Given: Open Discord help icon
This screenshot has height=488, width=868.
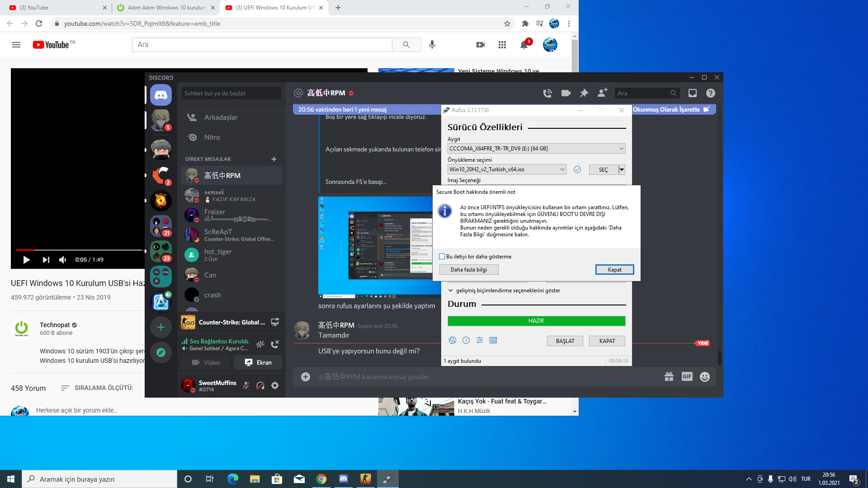Looking at the screenshot, I should coord(711,93).
